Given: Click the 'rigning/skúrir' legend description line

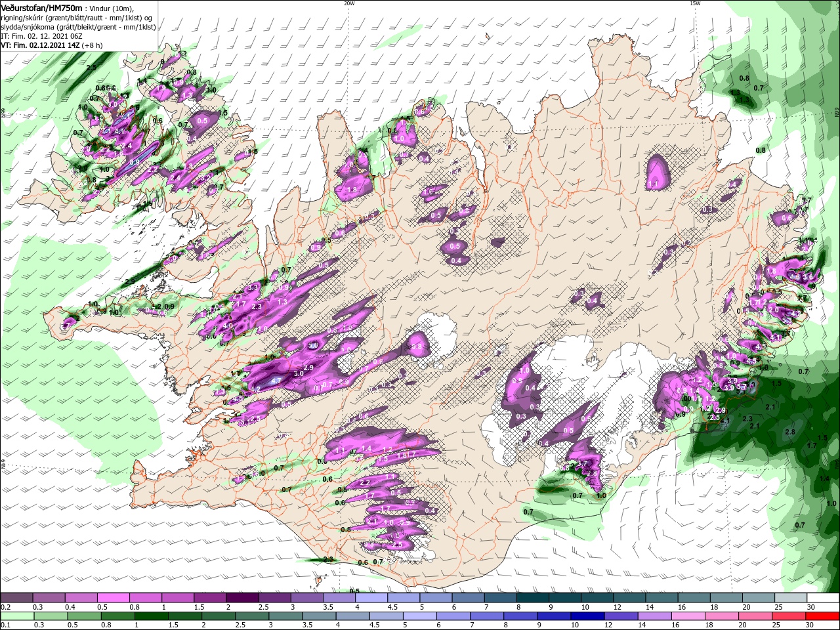Looking at the screenshot, I should pyautogui.click(x=75, y=17).
